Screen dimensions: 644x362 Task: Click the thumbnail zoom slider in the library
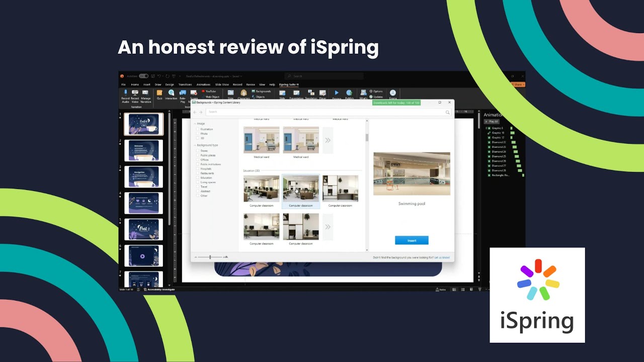210,257
